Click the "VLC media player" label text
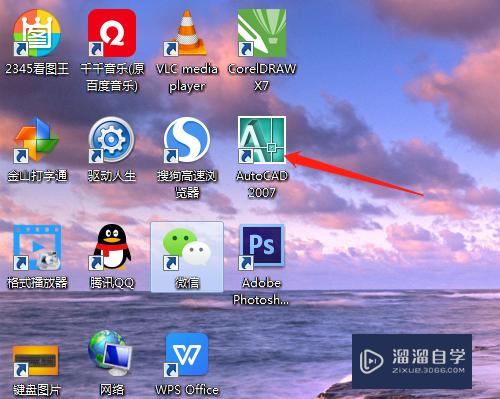500x399 pixels. point(187,77)
